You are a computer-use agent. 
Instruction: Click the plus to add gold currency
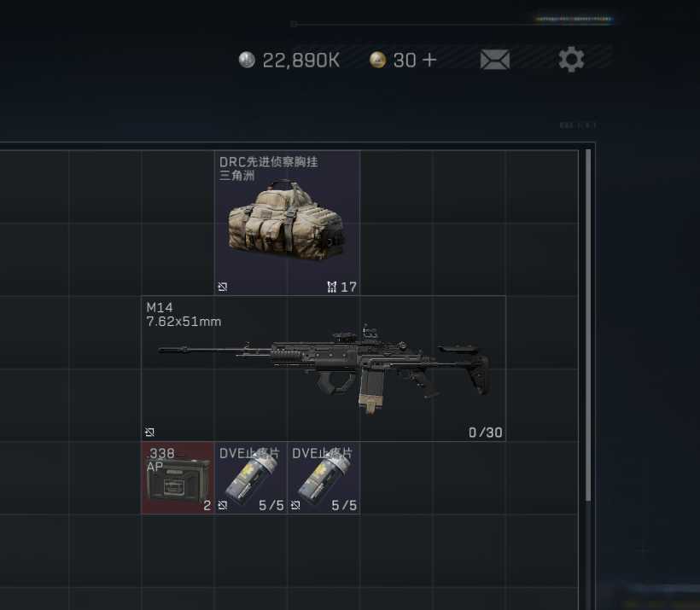429,60
